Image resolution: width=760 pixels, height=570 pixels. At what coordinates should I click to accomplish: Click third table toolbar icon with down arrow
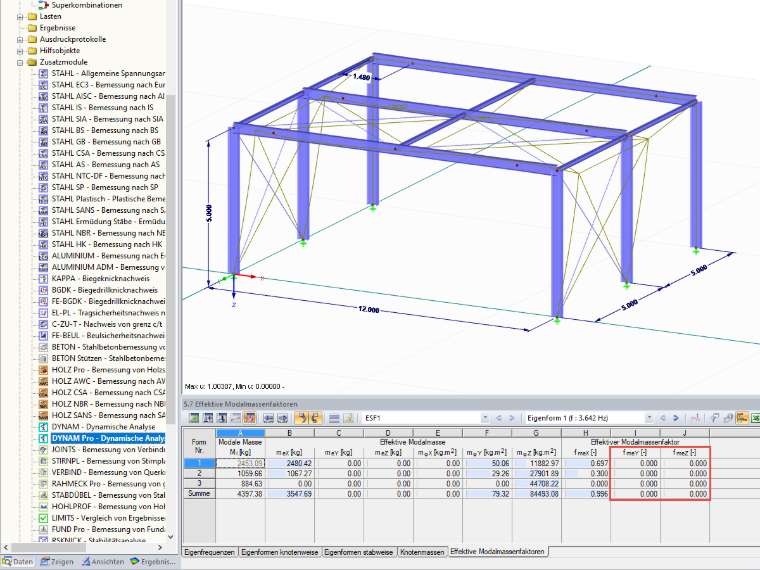[222, 418]
